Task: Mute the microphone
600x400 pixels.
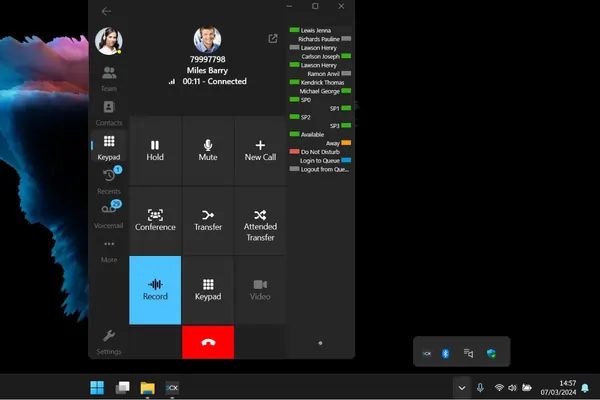Action: (x=208, y=150)
